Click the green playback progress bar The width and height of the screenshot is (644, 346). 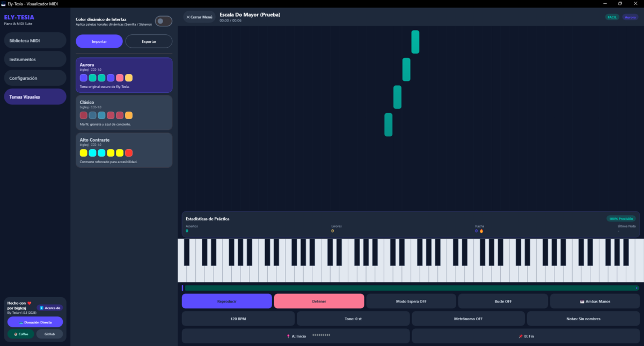[411, 288]
